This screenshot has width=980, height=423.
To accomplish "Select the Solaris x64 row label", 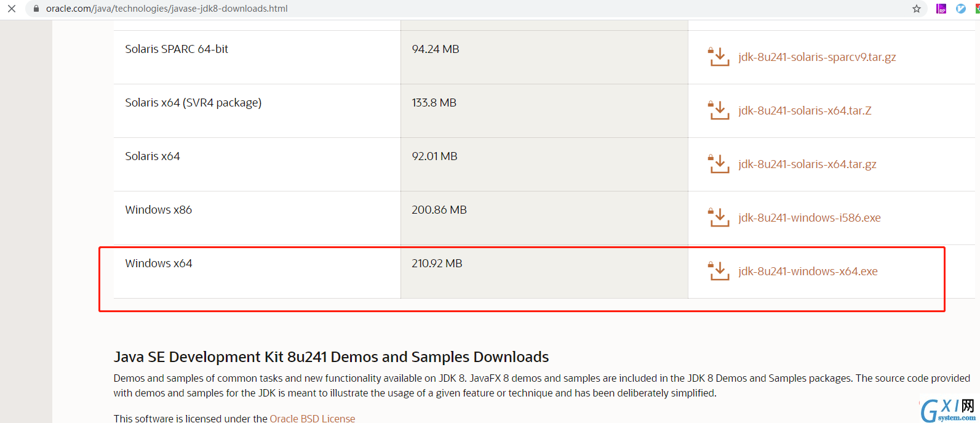I will click(x=153, y=156).
